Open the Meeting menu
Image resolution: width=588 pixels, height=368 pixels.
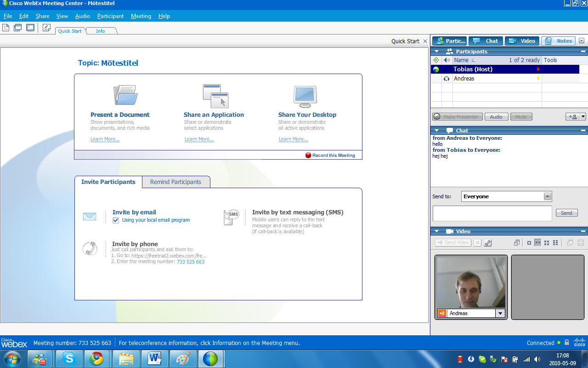pyautogui.click(x=141, y=16)
